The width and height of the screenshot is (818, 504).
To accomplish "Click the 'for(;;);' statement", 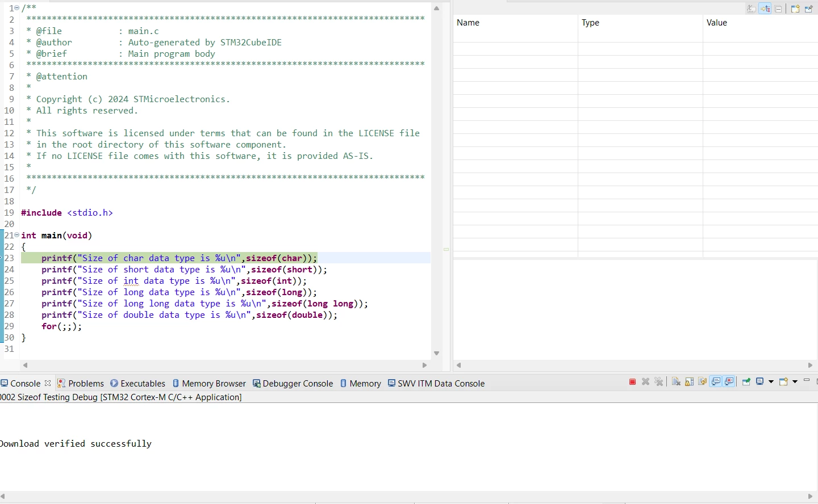I will [x=61, y=326].
